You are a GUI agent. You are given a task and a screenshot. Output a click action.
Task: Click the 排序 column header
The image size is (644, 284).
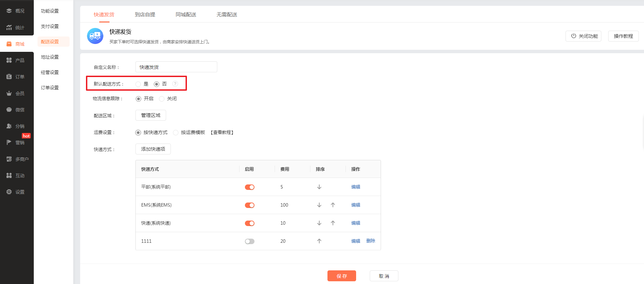[x=320, y=169]
